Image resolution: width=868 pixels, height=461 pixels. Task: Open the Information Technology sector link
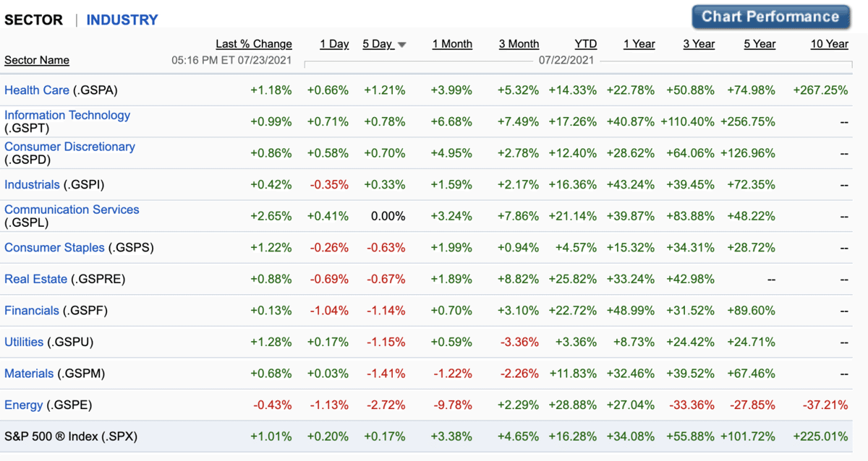pyautogui.click(x=67, y=115)
